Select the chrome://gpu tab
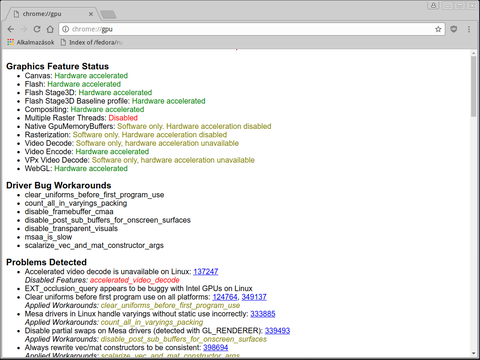Viewport: 480px width, 360px height. (53, 14)
